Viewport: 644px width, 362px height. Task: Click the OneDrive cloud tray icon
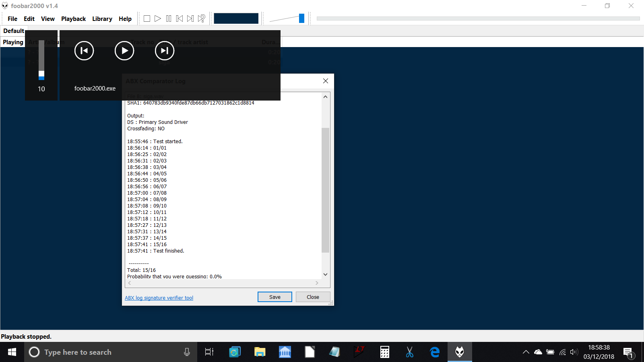tap(538, 352)
